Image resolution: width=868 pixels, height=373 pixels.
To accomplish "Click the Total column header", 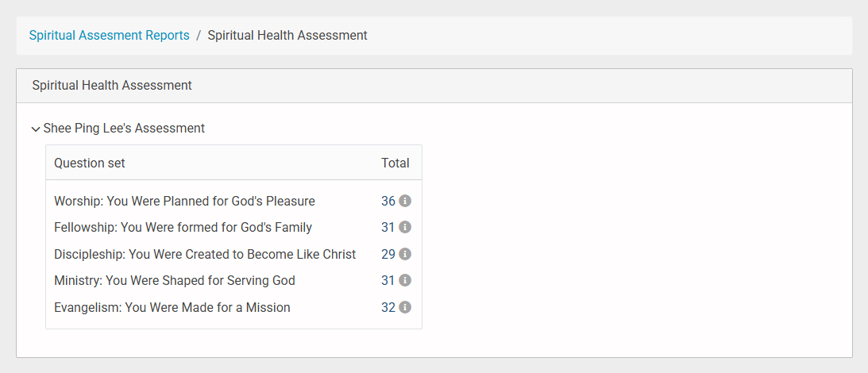I will [395, 163].
